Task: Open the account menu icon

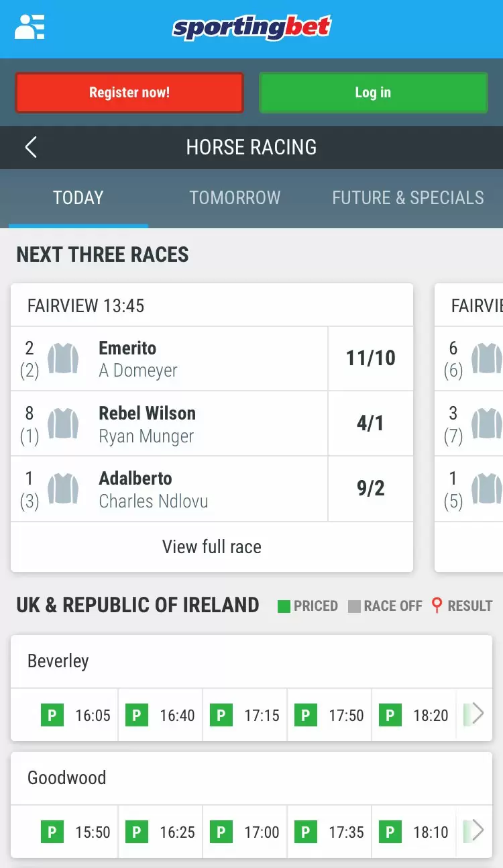Action: click(30, 27)
